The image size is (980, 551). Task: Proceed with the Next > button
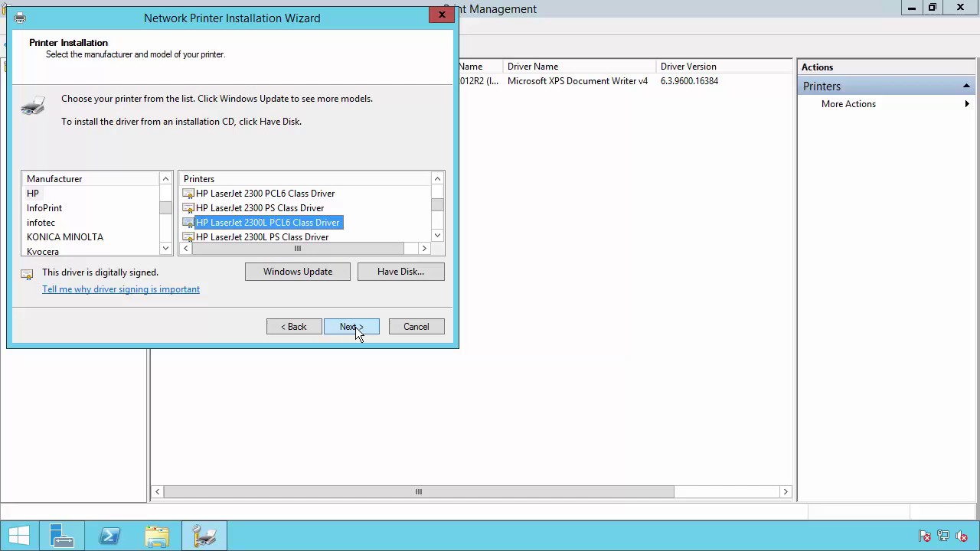pos(351,327)
